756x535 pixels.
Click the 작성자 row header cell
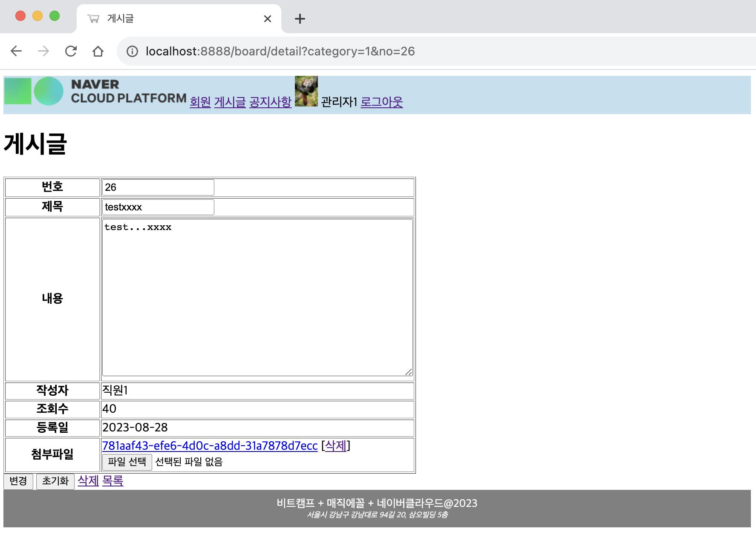tap(52, 391)
